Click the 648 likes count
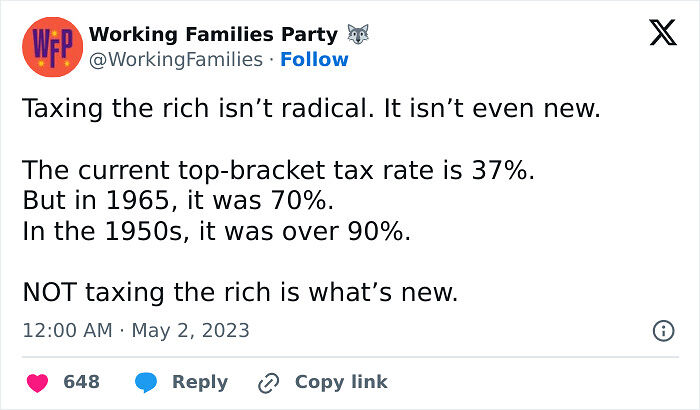700x410 pixels. (81, 382)
